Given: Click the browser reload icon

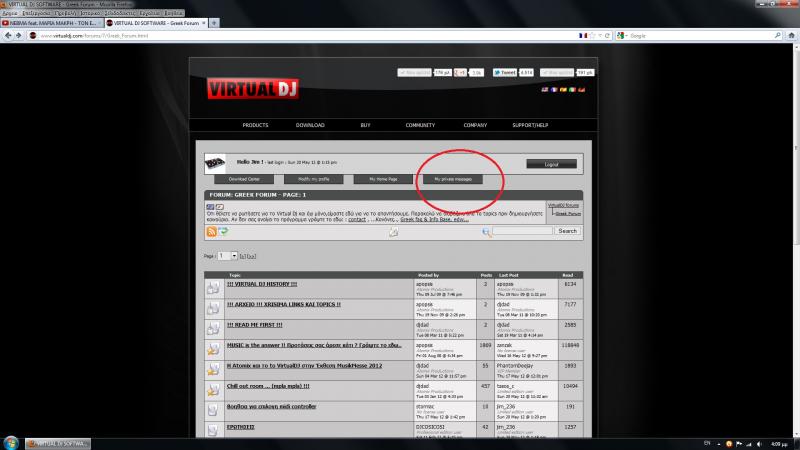Looking at the screenshot, I should click(607, 36).
